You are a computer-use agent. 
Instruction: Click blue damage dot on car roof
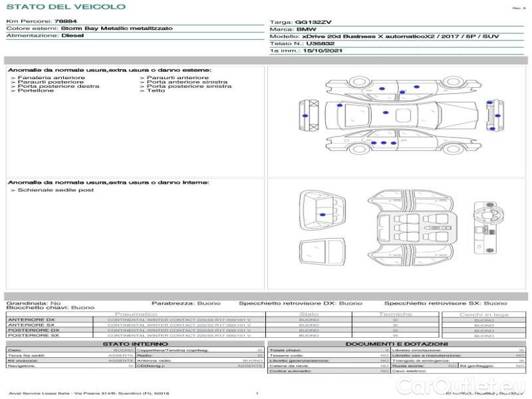[x=387, y=114]
